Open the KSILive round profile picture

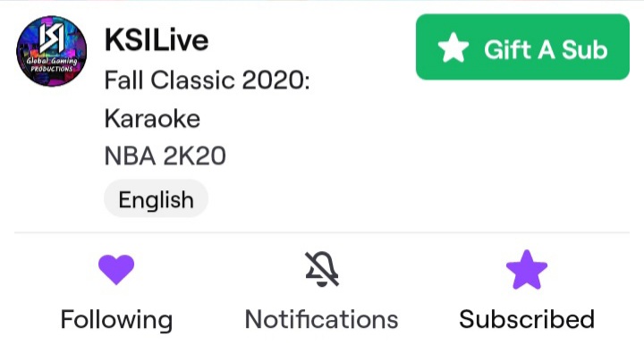(x=52, y=51)
